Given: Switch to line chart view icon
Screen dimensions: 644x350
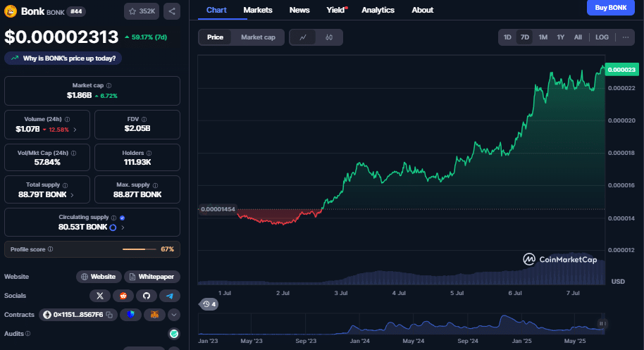Looking at the screenshot, I should tap(303, 37).
